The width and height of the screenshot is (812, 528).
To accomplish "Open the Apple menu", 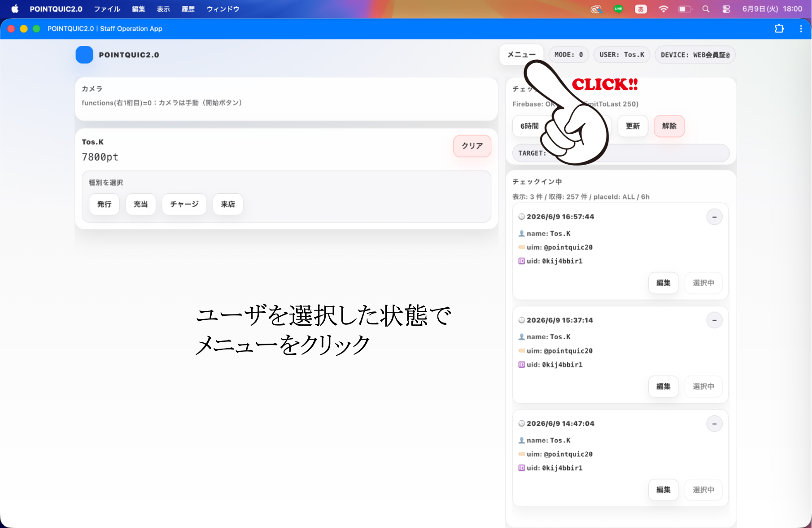I will [x=15, y=9].
